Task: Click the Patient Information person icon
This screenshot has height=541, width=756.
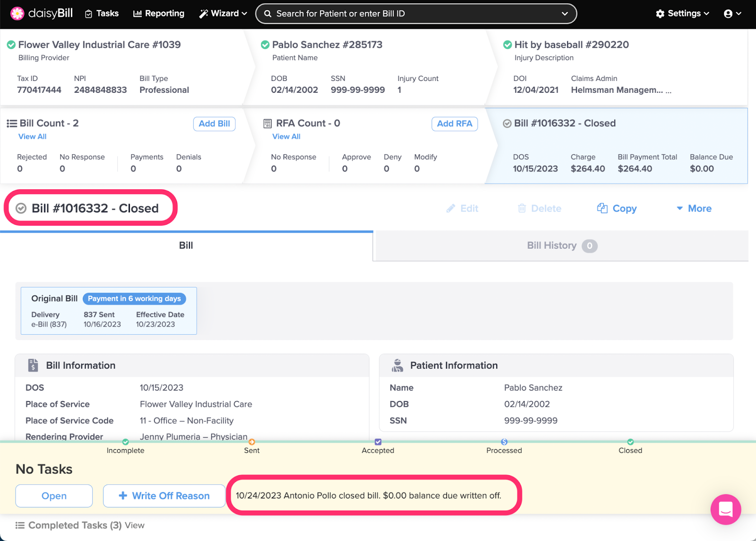Action: 397,365
